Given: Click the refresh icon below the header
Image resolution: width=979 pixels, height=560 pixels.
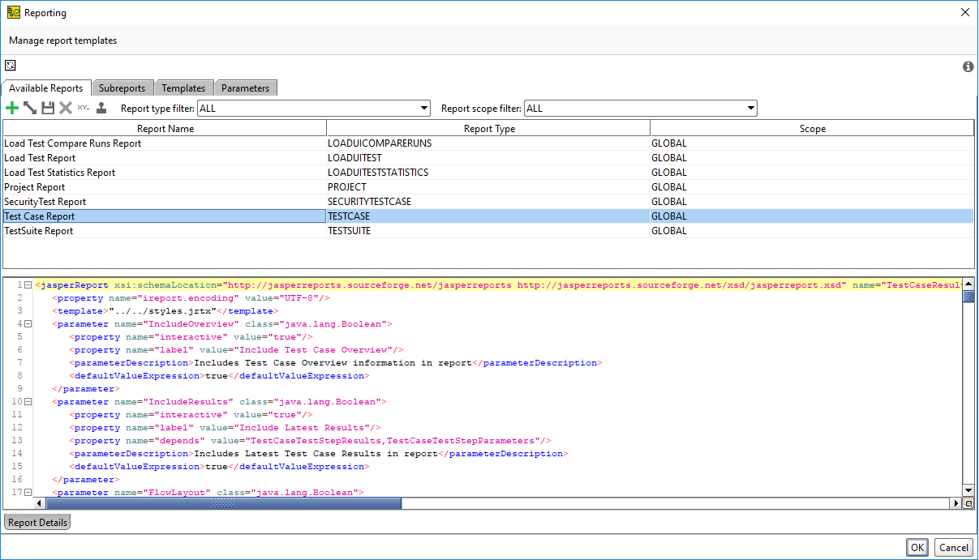Looking at the screenshot, I should coord(10,66).
